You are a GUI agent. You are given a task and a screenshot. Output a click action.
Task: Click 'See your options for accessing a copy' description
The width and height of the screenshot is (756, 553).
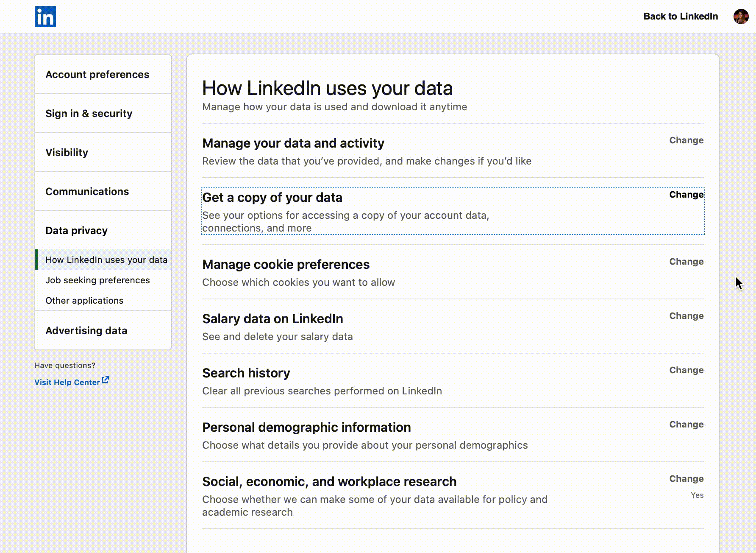346,222
